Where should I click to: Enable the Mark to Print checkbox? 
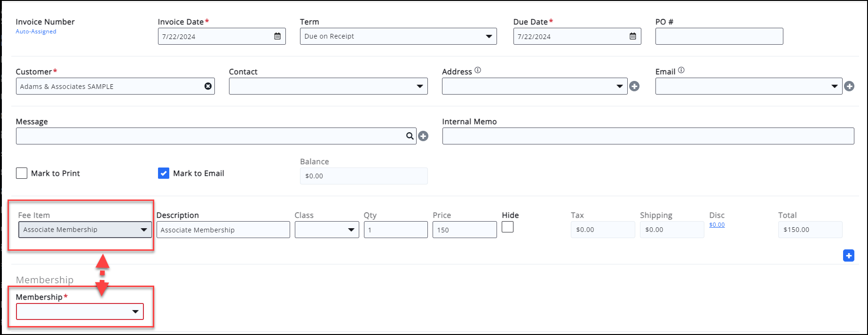tap(22, 173)
